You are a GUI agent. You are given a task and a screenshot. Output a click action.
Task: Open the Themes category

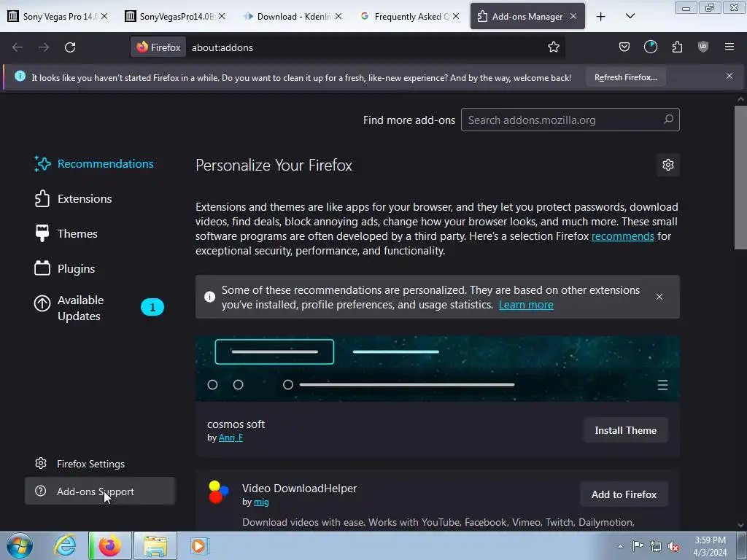[66, 234]
